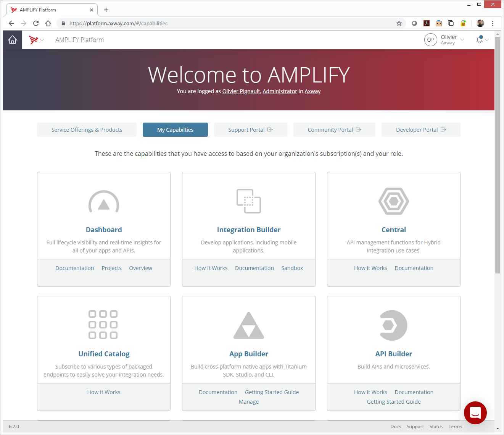Go back in browser history
Viewport: 504px width, 435px height.
point(11,23)
